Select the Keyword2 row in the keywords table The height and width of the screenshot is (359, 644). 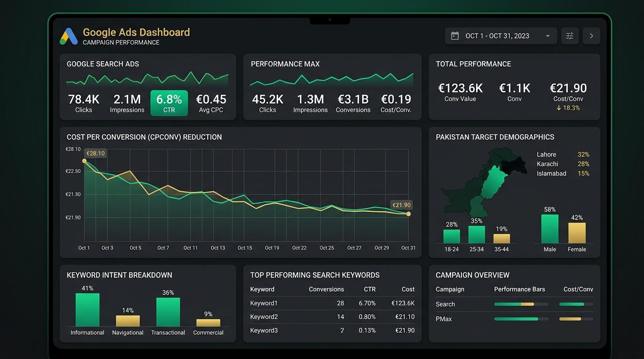332,316
